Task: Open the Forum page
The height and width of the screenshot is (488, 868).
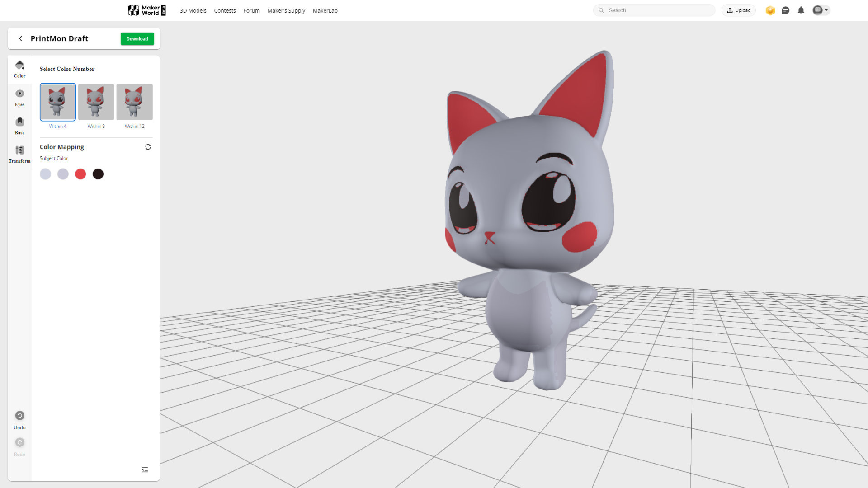Action: coord(251,11)
